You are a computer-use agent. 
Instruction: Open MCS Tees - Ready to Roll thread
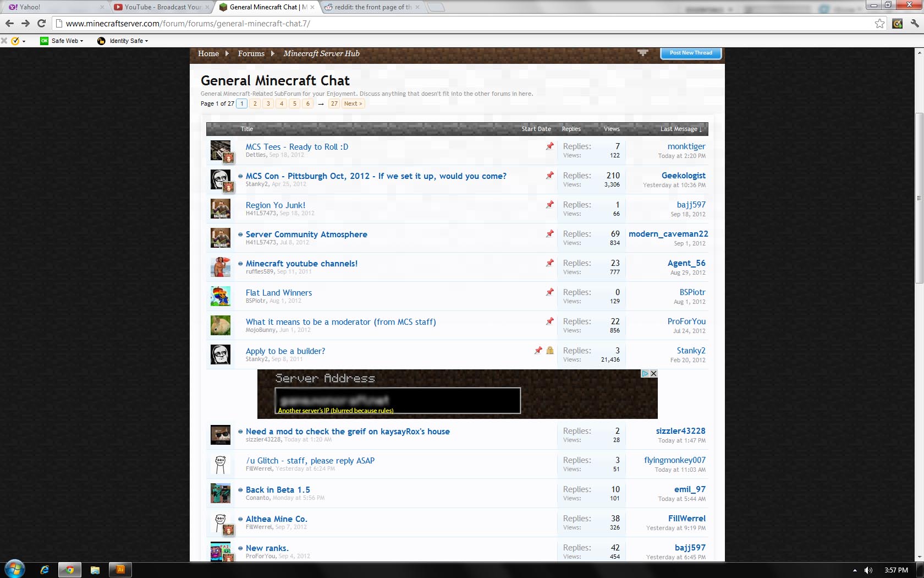click(297, 147)
